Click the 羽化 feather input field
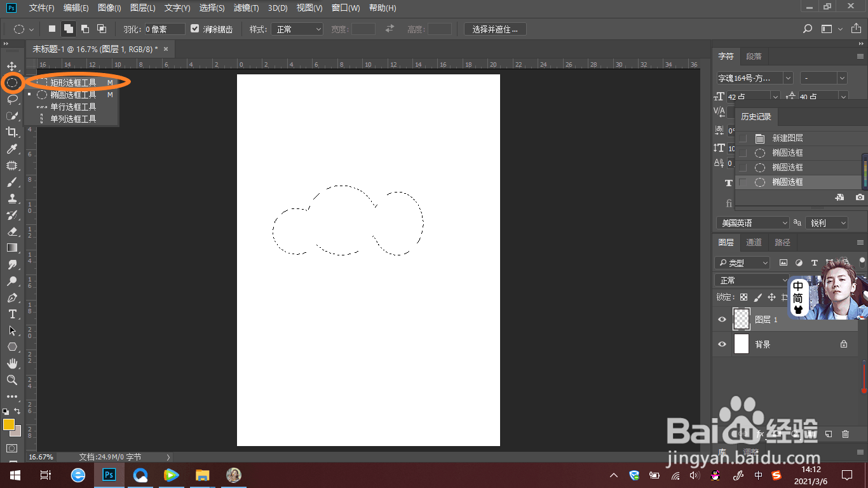Viewport: 868px width, 488px height. tap(165, 29)
